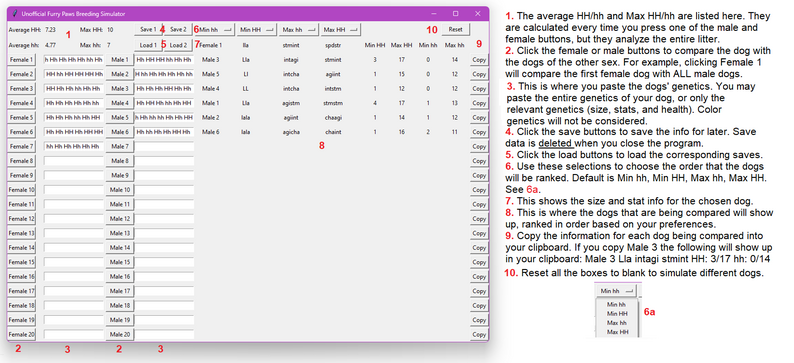This screenshot has height=363, width=794.
Task: Compare Male 1 with all females
Action: pyautogui.click(x=120, y=60)
